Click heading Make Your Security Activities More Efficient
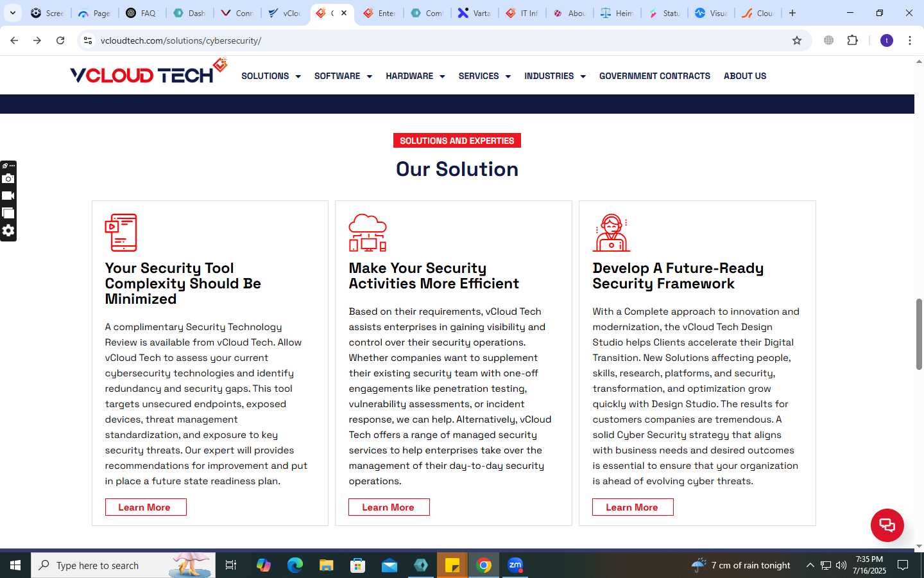924x578 pixels. tap(434, 276)
